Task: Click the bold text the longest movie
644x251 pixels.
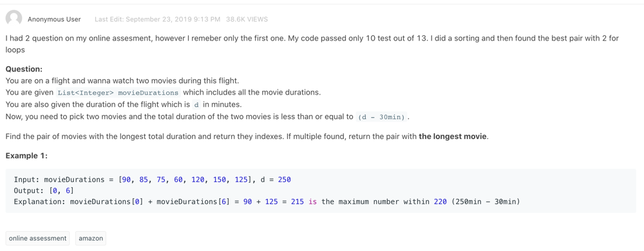Action: [453, 136]
